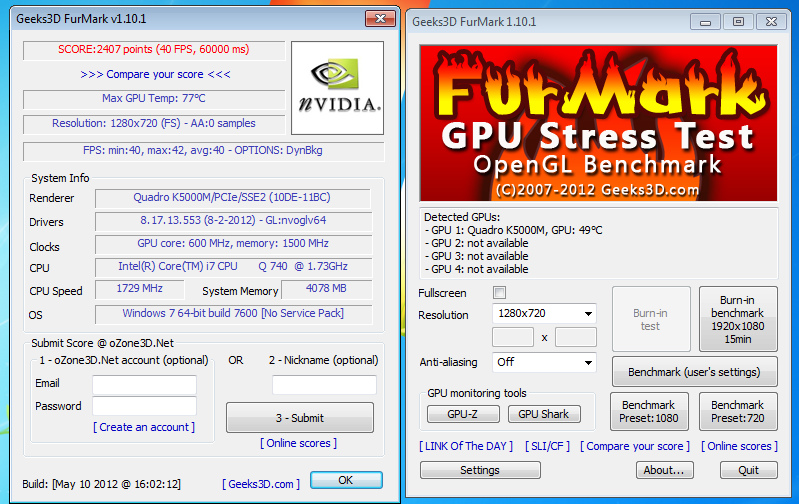Click the Max GPU Temp: 77°C text

[154, 98]
